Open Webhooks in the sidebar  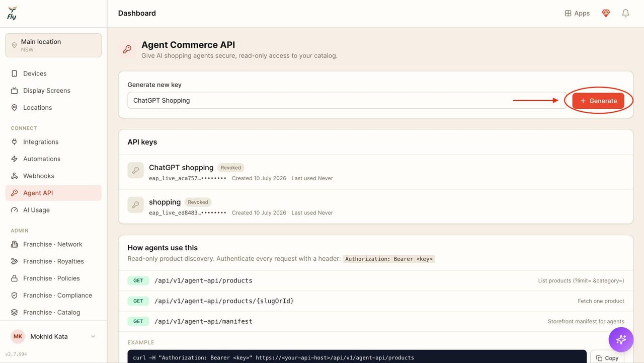[53, 176]
